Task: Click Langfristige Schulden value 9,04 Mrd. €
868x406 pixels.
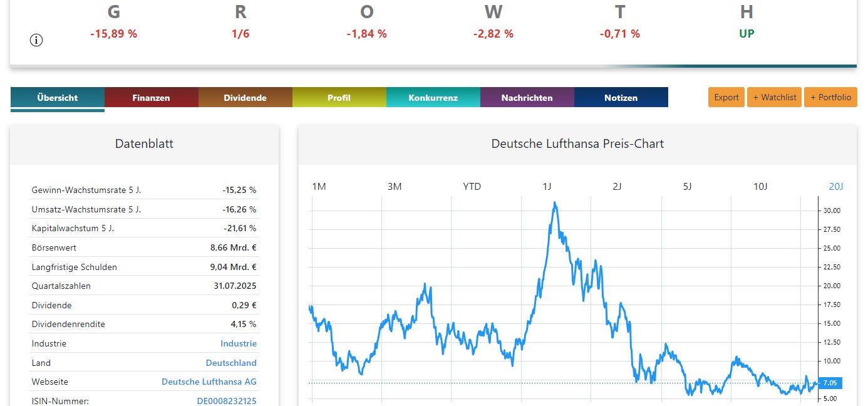Action: click(x=234, y=267)
